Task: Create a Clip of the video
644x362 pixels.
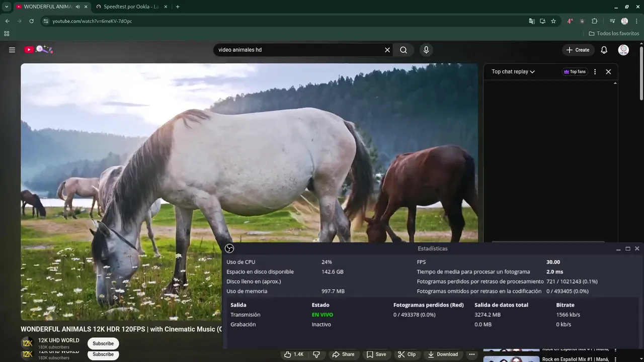Action: pyautogui.click(x=407, y=354)
